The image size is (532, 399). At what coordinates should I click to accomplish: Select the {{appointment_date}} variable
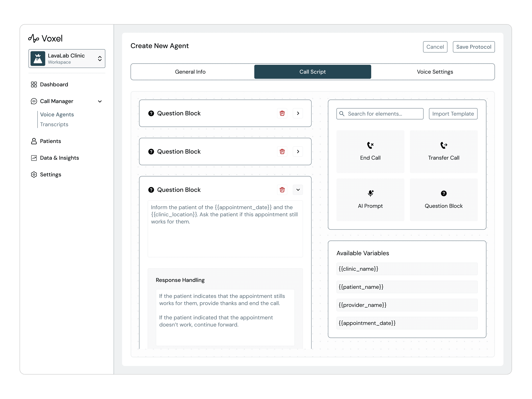[407, 323]
